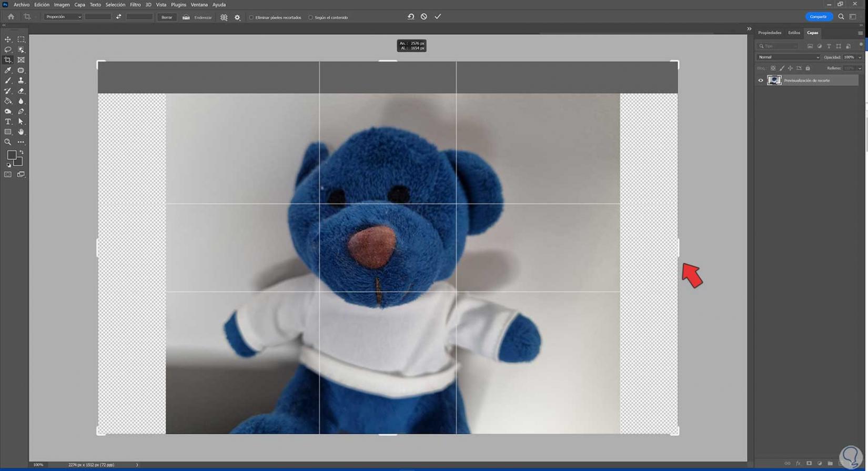Click the Compartir button
The image size is (868, 471).
pos(819,17)
